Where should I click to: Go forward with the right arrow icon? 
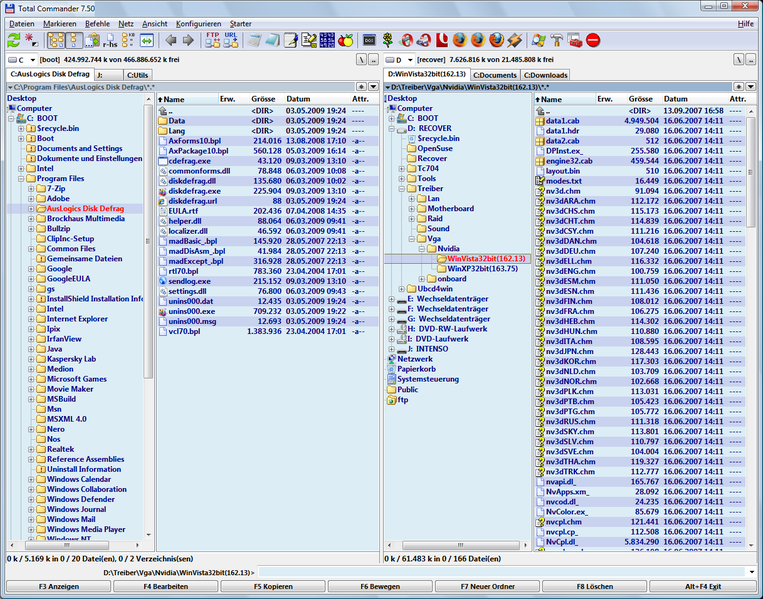pos(188,40)
